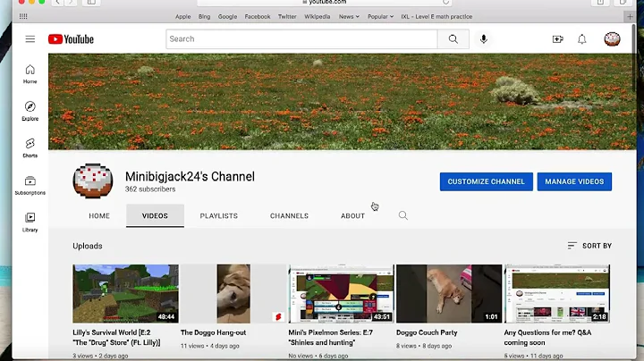Open Lilly's Survival World video thumbnail
Image resolution: width=644 pixels, height=361 pixels.
[x=126, y=294]
